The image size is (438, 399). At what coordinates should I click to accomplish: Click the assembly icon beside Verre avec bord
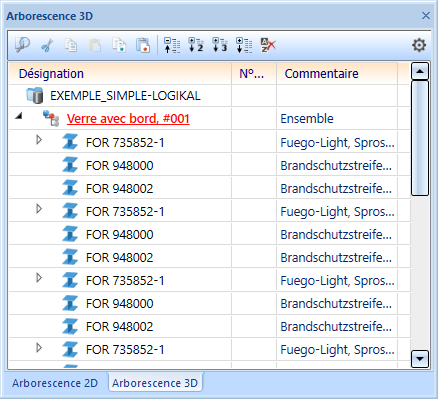tap(51, 119)
